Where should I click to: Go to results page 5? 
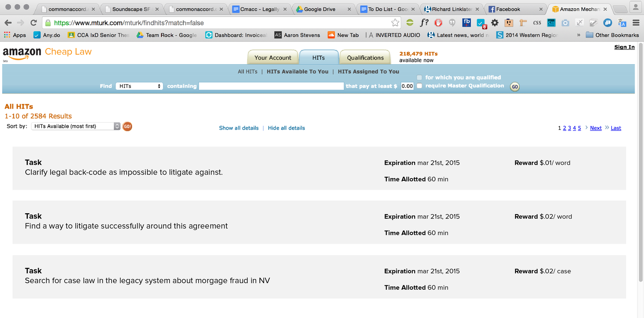point(579,128)
